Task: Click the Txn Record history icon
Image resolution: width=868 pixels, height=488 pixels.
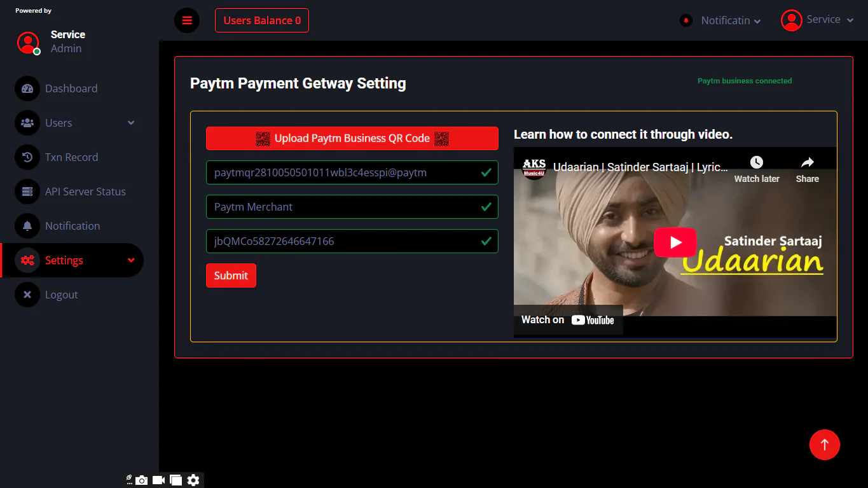Action: [27, 157]
